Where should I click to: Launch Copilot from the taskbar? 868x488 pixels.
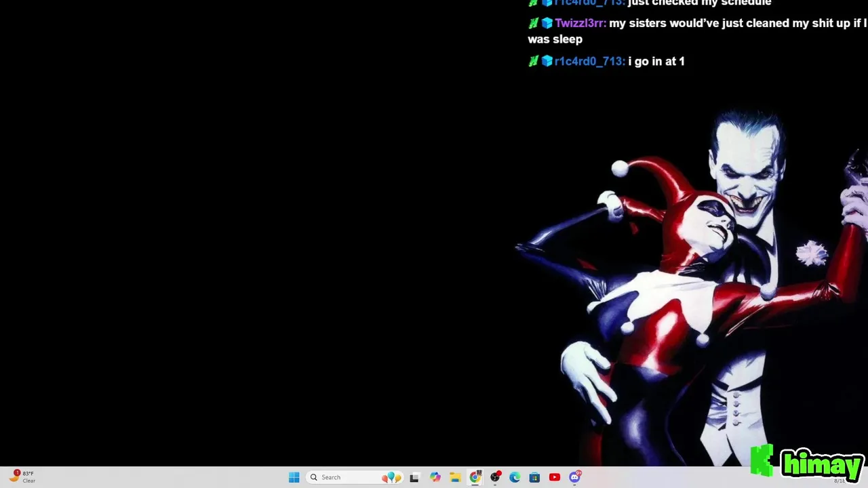coord(435,477)
